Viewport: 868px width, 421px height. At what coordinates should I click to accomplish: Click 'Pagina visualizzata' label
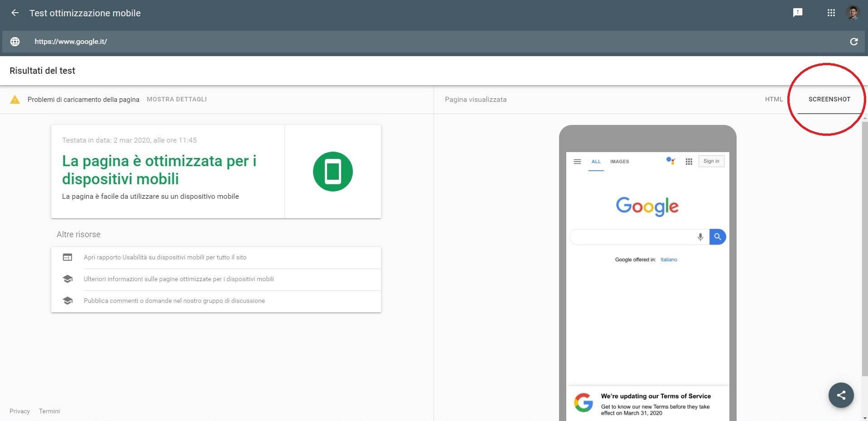476,100
